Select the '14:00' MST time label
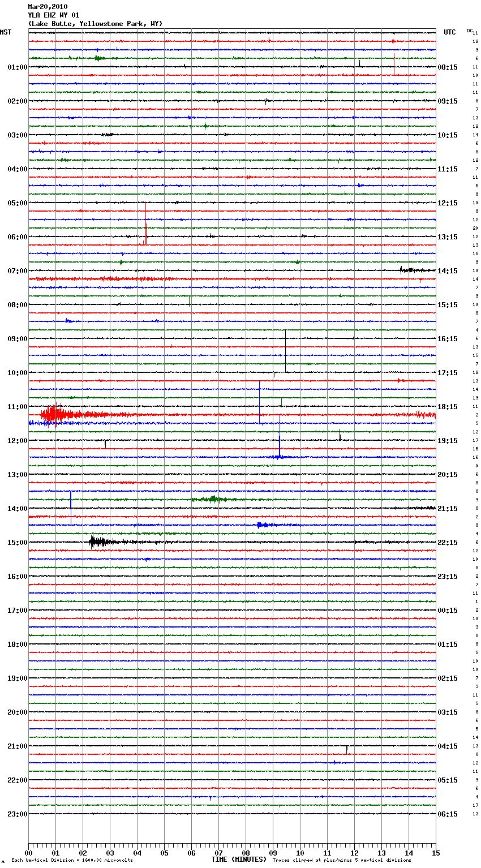The height and width of the screenshot is (868, 481). tap(18, 509)
